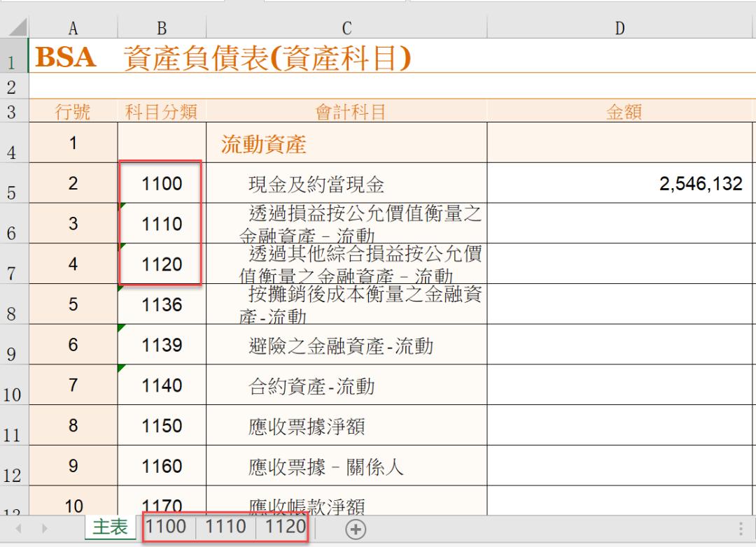Click the 應收票據淨額 cell

click(x=346, y=427)
